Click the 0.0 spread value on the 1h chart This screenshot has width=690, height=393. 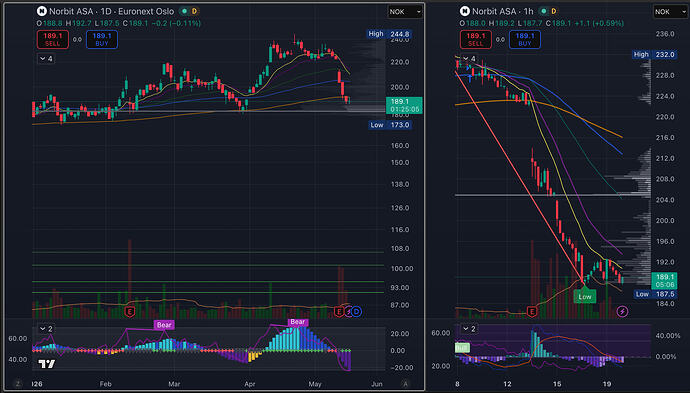(x=500, y=39)
